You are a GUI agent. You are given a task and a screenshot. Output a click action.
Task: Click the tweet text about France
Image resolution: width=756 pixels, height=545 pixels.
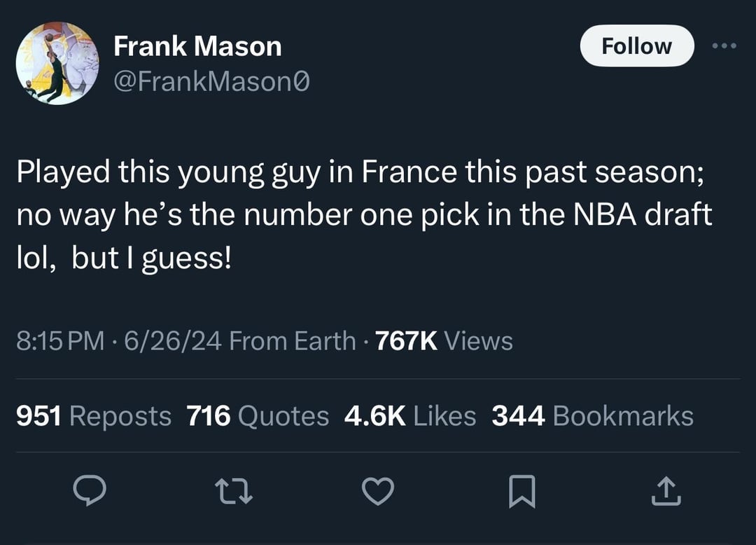(364, 216)
